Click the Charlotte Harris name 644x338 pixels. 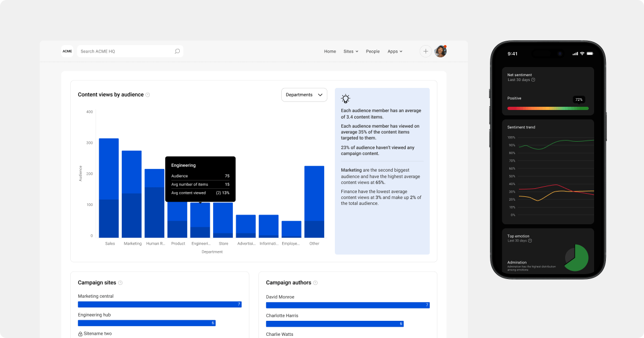tap(282, 315)
